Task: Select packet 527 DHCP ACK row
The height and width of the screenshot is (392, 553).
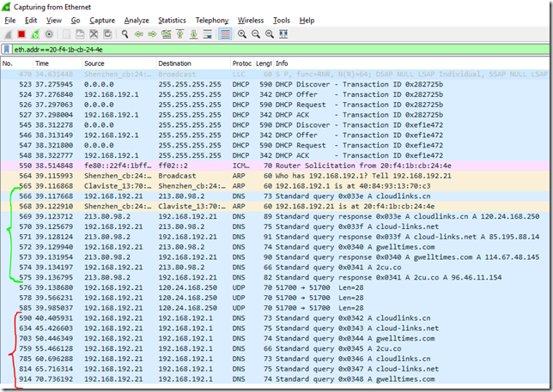Action: click(275, 115)
